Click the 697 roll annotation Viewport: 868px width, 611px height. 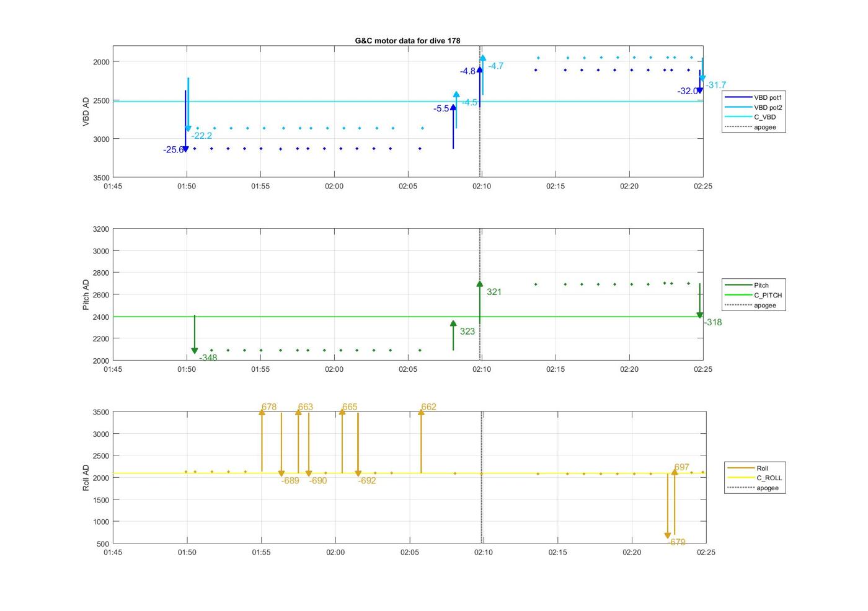tap(681, 467)
